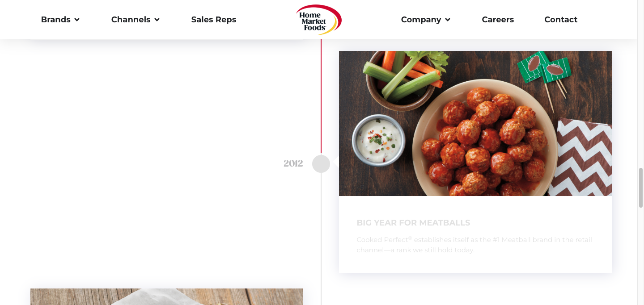644x305 pixels.
Task: Expand the Brands dropdown chevron
Action: [x=77, y=20]
